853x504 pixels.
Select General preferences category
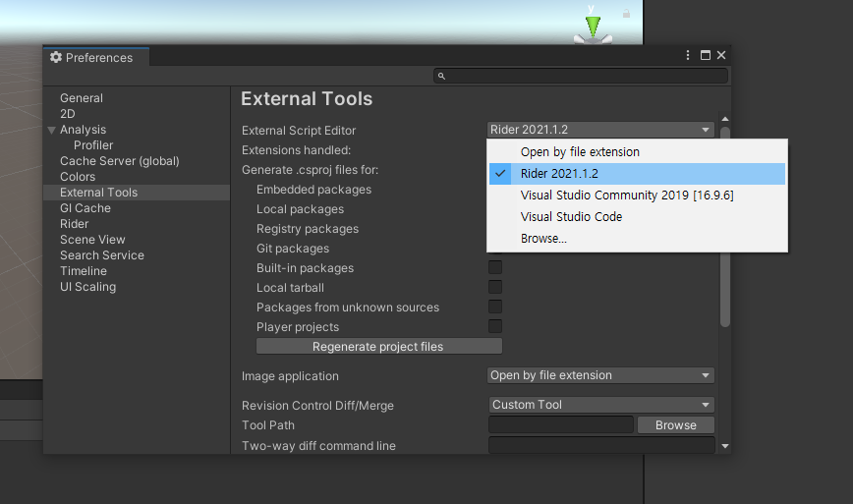pos(81,98)
